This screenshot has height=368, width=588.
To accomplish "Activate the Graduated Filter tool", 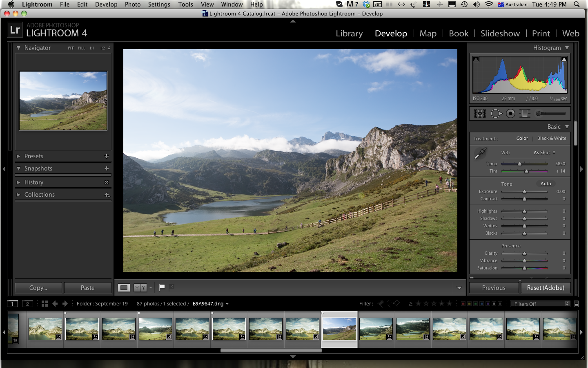I will click(525, 113).
